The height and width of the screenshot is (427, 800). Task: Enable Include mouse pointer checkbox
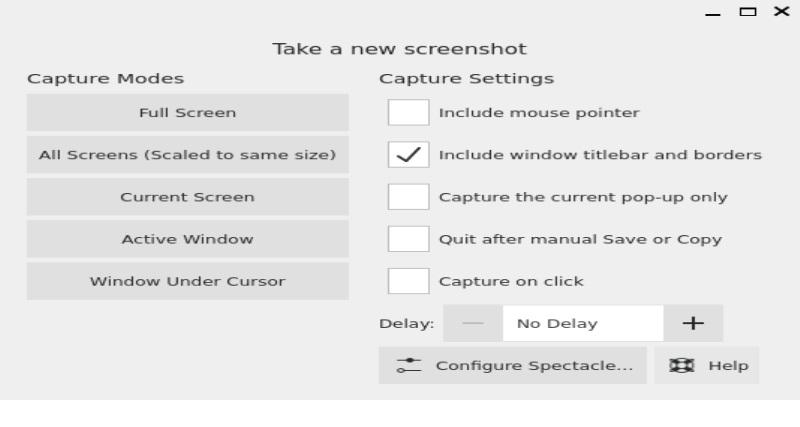(408, 113)
